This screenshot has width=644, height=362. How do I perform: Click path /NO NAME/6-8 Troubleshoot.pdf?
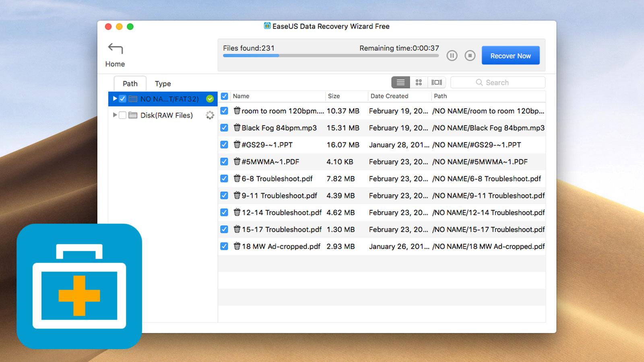(x=487, y=178)
